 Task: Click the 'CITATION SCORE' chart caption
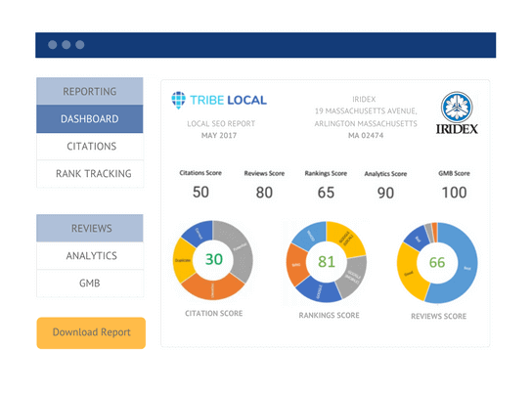click(214, 313)
